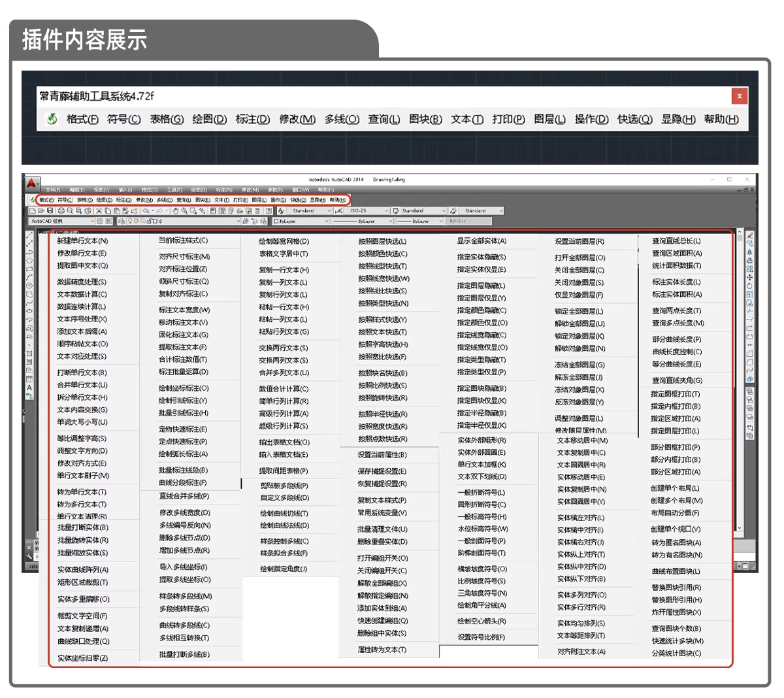The width and height of the screenshot is (784, 698).
Task: Select the Polygon draw tool
Action: click(x=29, y=261)
